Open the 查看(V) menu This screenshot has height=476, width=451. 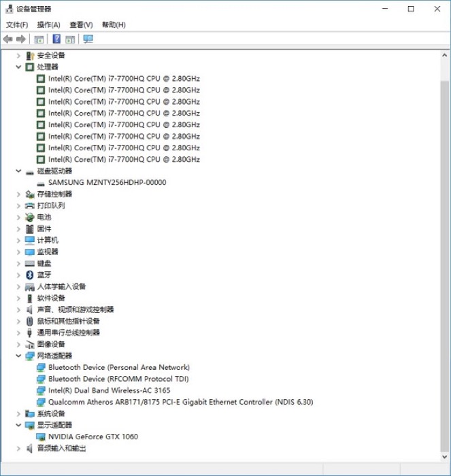point(81,24)
